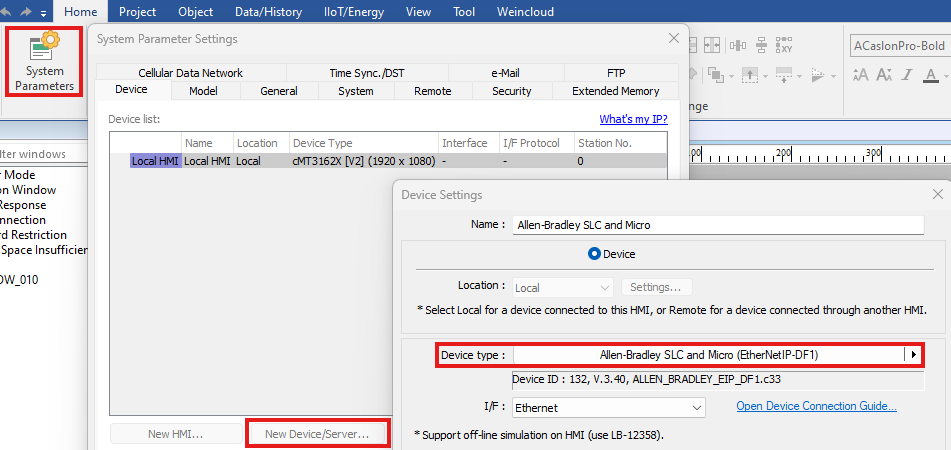Open System Parameters from the ribbon

click(x=44, y=62)
